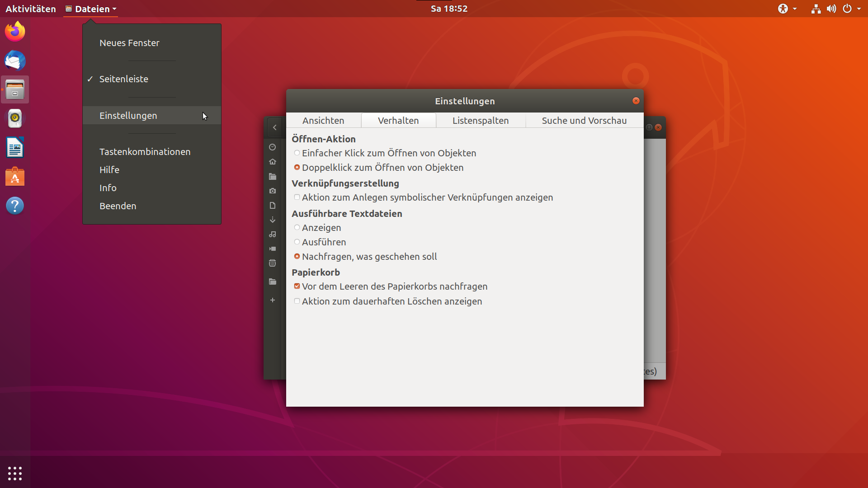Open the Help icon in the dock
This screenshot has width=868, height=488.
click(x=15, y=206)
